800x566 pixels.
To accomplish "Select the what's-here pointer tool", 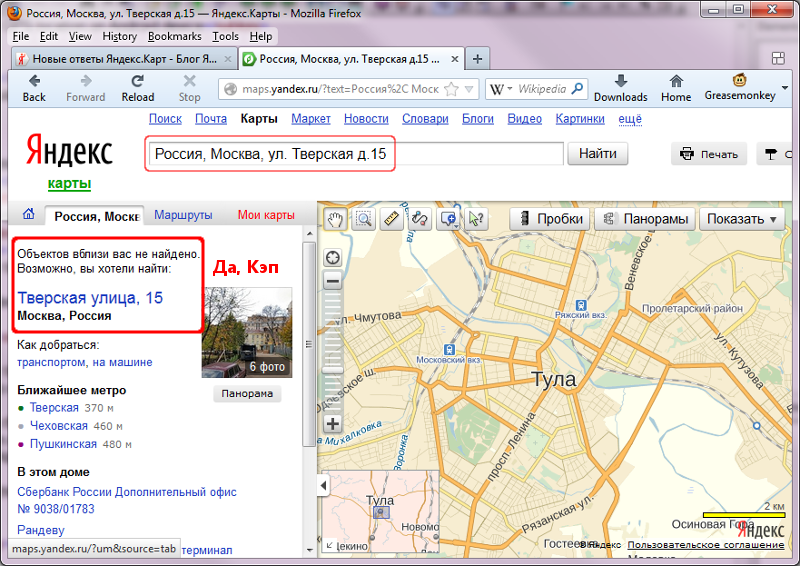I will click(x=476, y=219).
